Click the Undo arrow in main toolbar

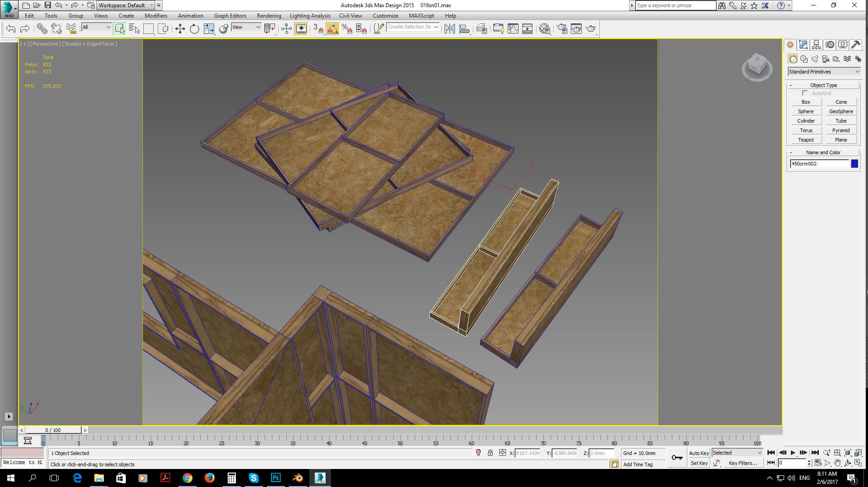point(11,29)
